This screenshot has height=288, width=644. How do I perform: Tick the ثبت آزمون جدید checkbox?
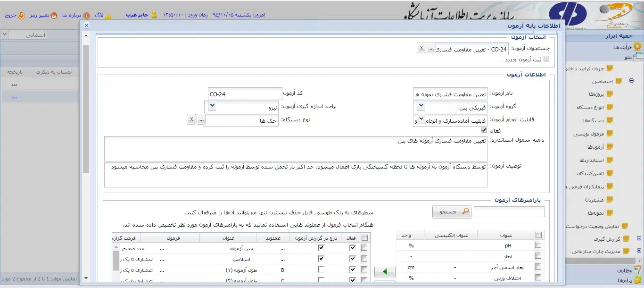click(546, 59)
